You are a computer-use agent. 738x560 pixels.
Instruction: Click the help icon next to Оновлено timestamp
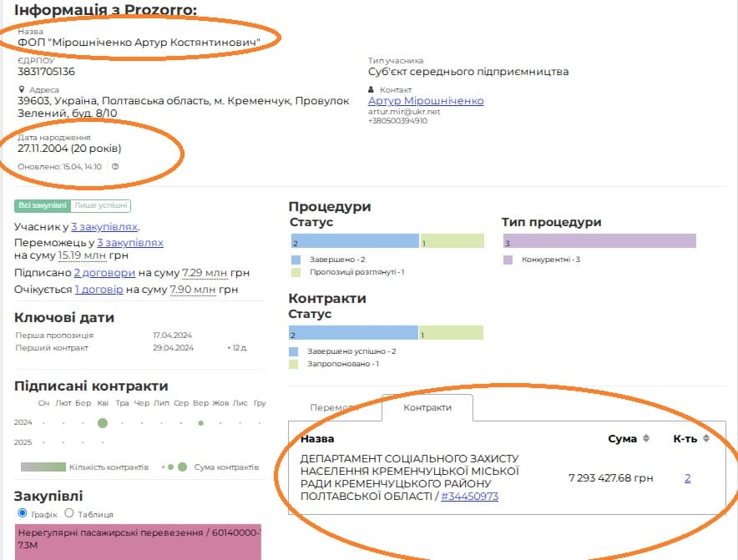tap(115, 167)
